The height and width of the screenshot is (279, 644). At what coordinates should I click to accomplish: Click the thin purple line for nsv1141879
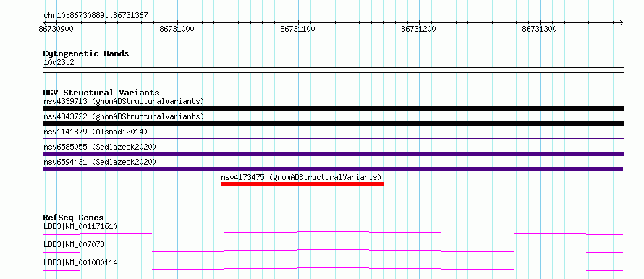click(x=333, y=139)
